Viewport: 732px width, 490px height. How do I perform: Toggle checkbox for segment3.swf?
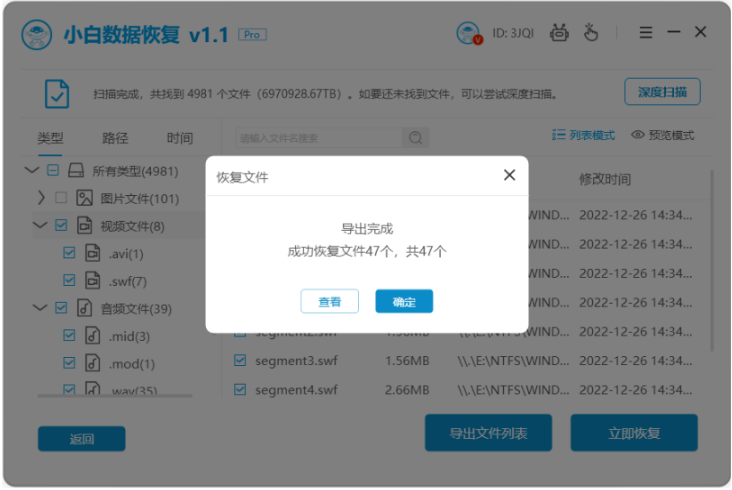click(x=240, y=360)
